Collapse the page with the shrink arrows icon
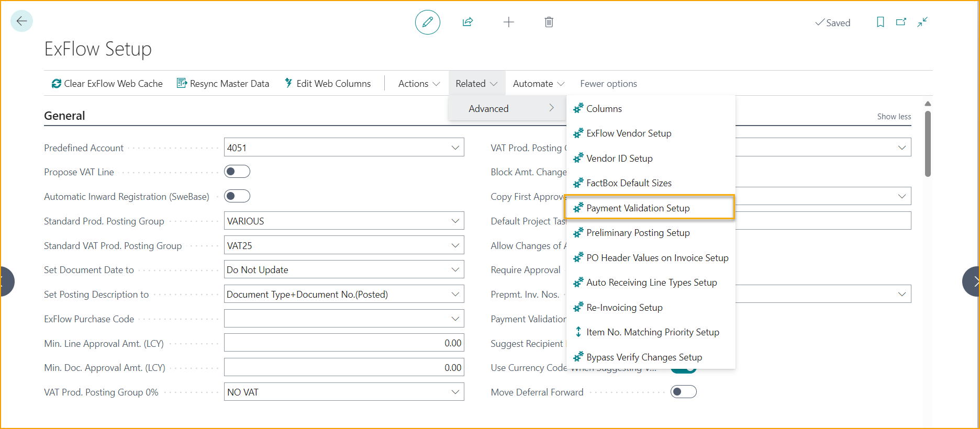This screenshot has height=429, width=980. pyautogui.click(x=922, y=22)
